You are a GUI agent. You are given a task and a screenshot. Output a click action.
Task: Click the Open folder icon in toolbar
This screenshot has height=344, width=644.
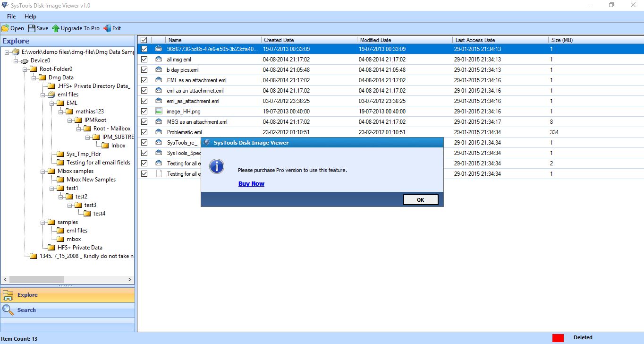click(5, 28)
